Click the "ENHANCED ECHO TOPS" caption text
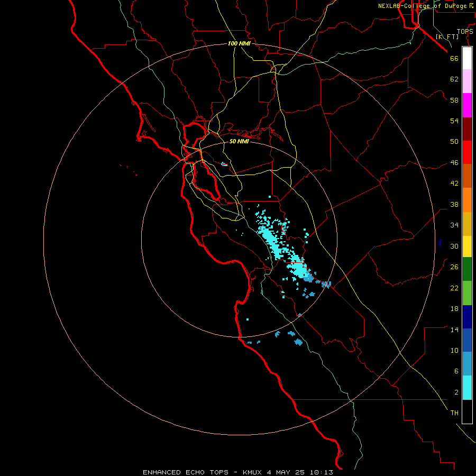The image size is (476, 476). 186,472
